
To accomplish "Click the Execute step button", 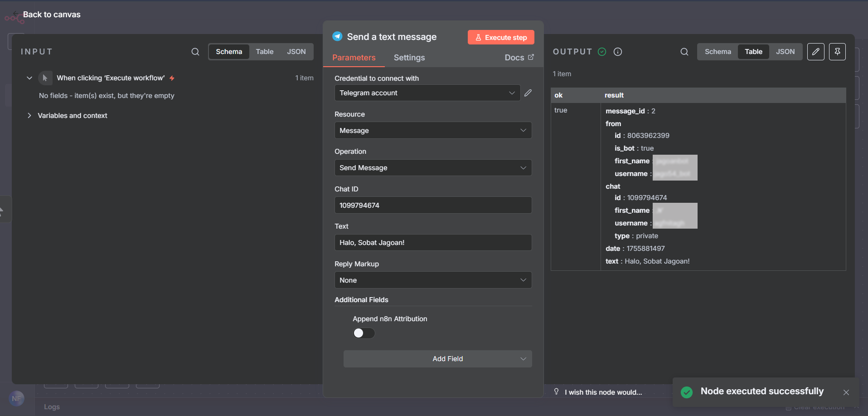I will (x=501, y=37).
